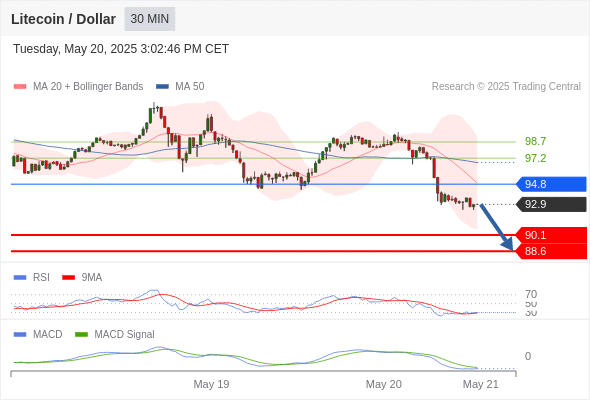The width and height of the screenshot is (590, 400).
Task: Select the 9MA red legend marker
Action: pyautogui.click(x=68, y=278)
